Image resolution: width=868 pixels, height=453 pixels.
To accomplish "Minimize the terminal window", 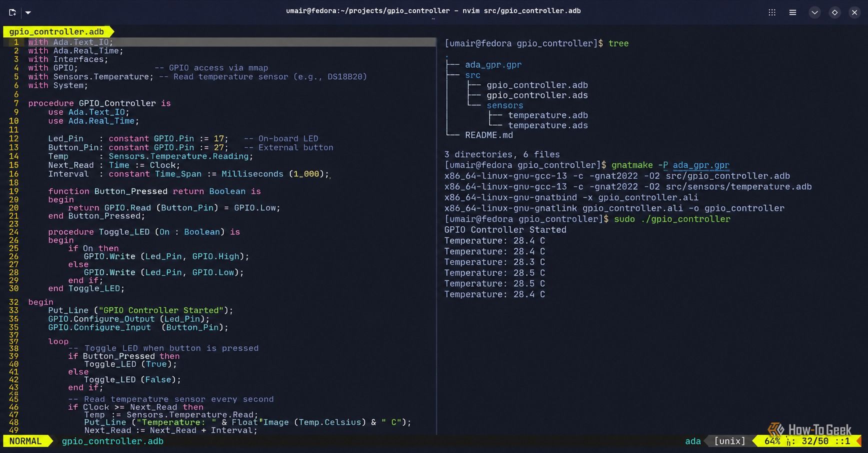I will (x=814, y=12).
